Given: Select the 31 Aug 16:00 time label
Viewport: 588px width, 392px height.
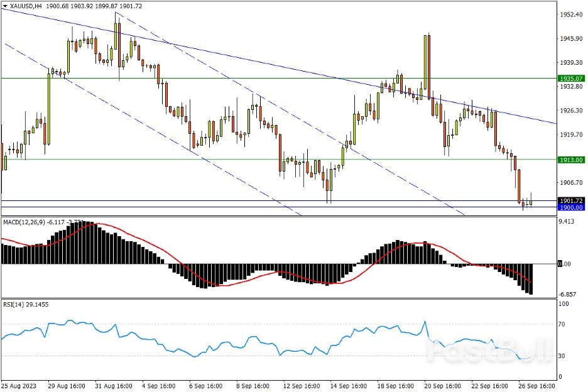Looking at the screenshot, I should pos(113,384).
